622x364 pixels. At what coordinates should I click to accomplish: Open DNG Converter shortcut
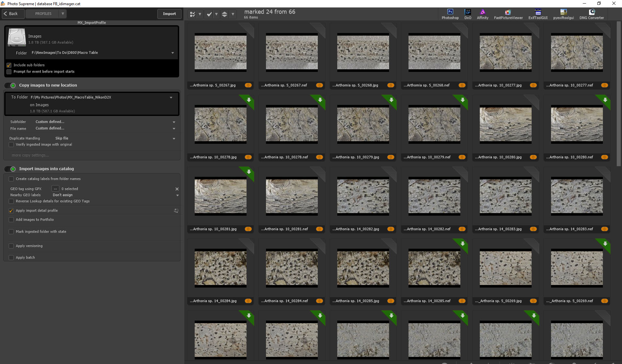click(592, 14)
